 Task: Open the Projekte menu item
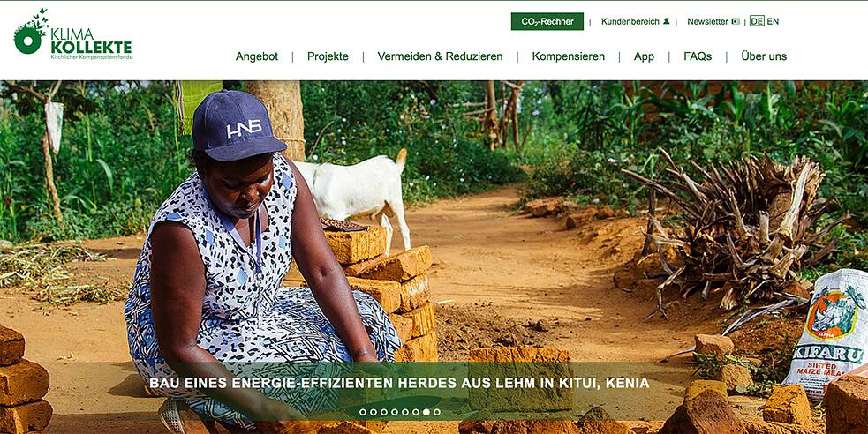(x=328, y=56)
